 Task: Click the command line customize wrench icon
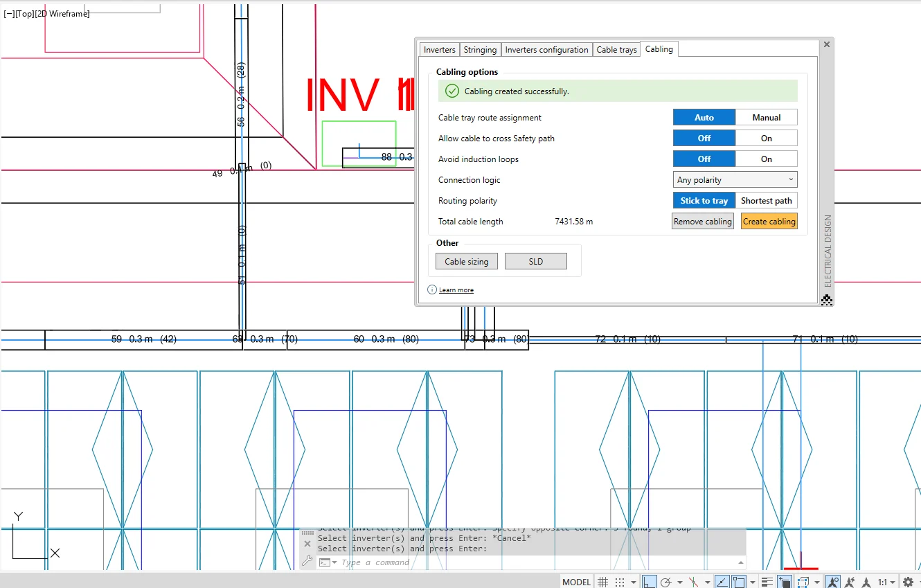point(308,561)
